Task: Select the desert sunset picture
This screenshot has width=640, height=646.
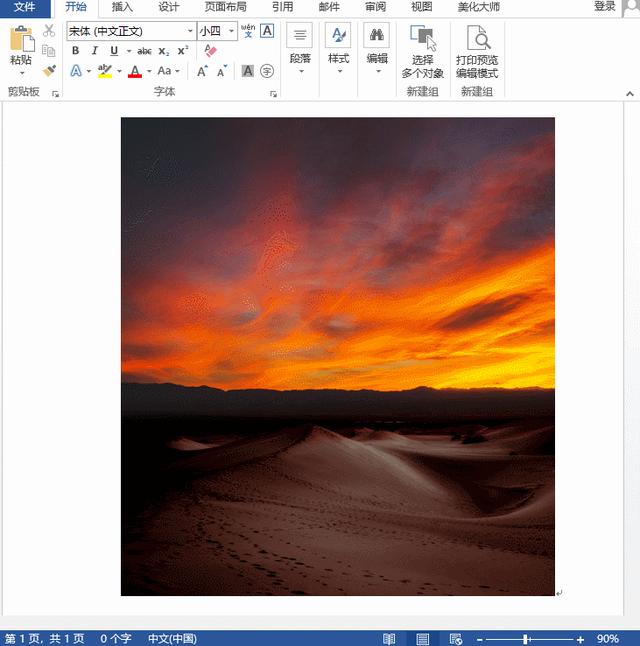Action: click(338, 356)
